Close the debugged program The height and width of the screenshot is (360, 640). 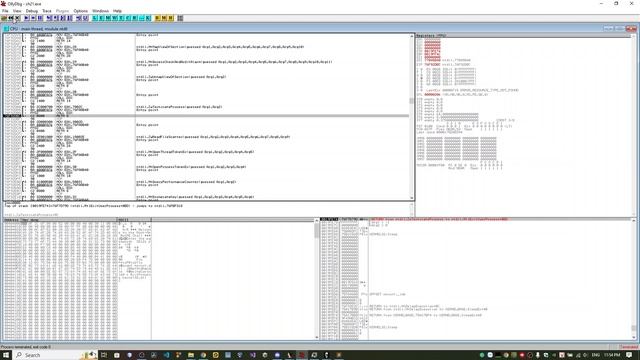17,18
